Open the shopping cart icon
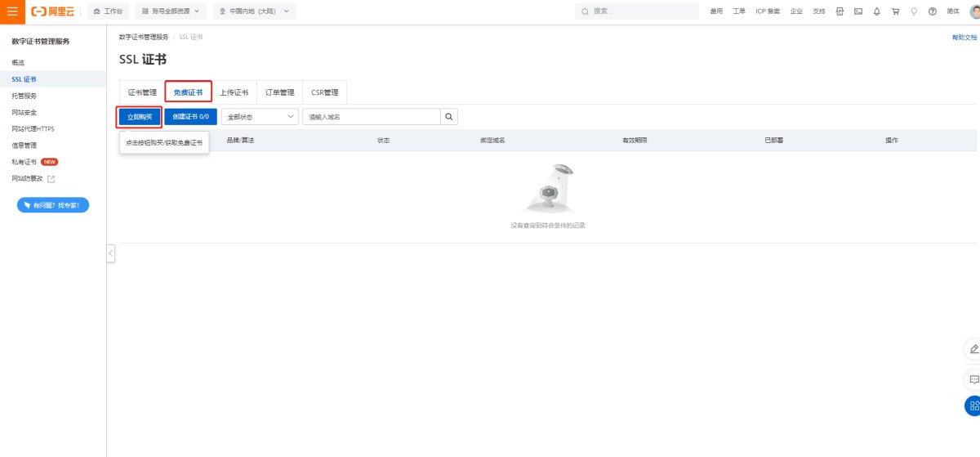Viewport: 980px width, 457px height. [x=895, y=11]
